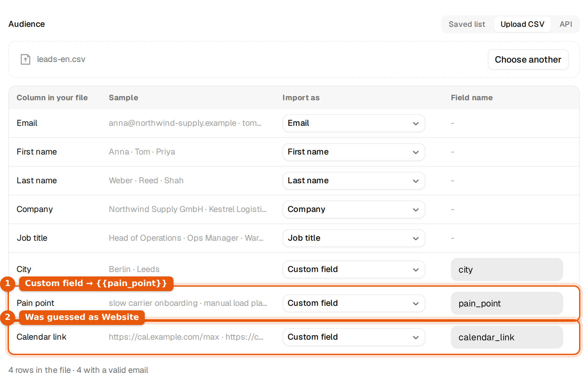Expand the Pain point row Custom field dropdown
Viewport: 588px width, 385px height.
(354, 303)
